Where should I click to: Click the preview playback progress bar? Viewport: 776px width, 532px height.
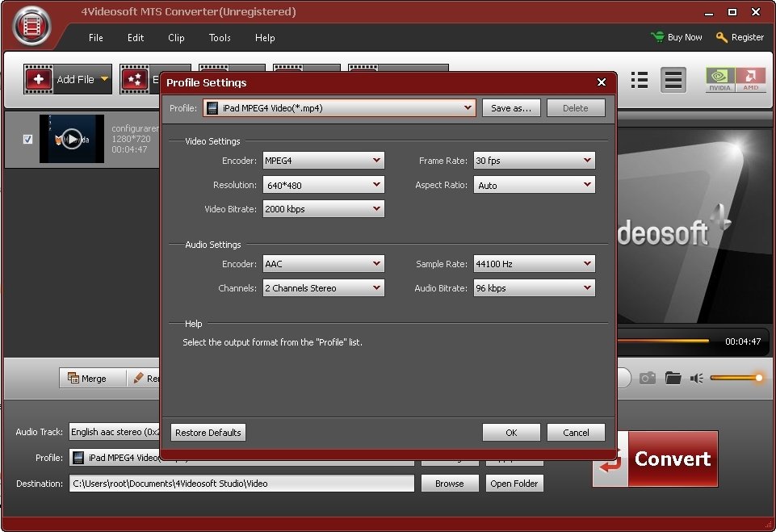tap(663, 341)
